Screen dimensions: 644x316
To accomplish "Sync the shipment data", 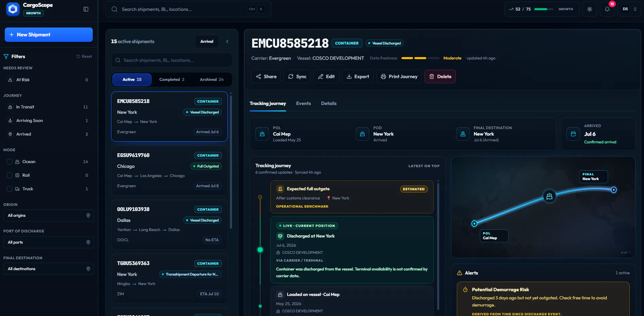I will click(x=297, y=76).
